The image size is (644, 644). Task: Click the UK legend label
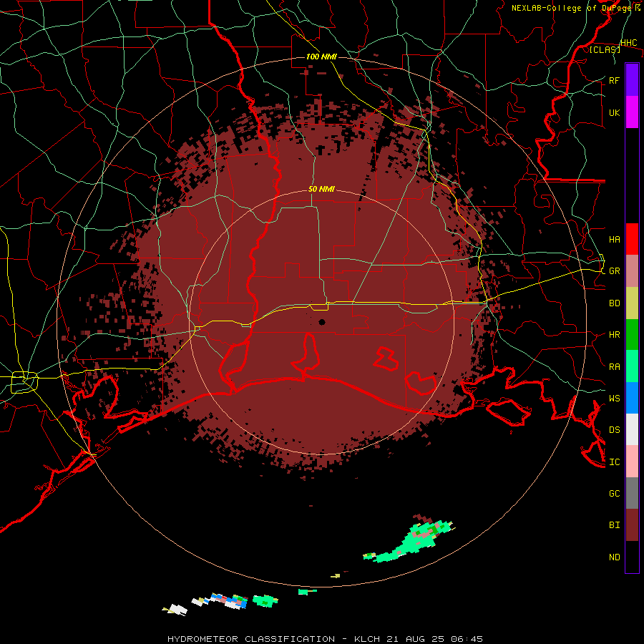tap(614, 112)
